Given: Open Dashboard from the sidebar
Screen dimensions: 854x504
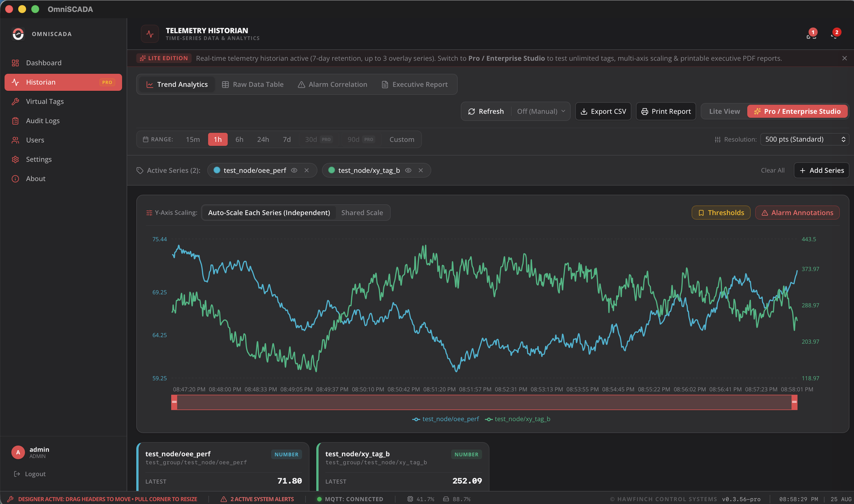Looking at the screenshot, I should (63, 63).
